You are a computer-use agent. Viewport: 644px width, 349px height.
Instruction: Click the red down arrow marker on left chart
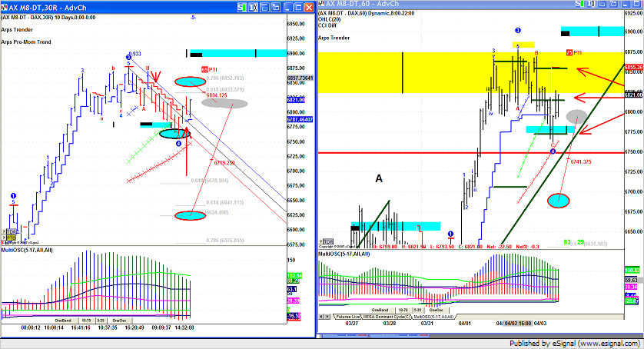click(156, 76)
